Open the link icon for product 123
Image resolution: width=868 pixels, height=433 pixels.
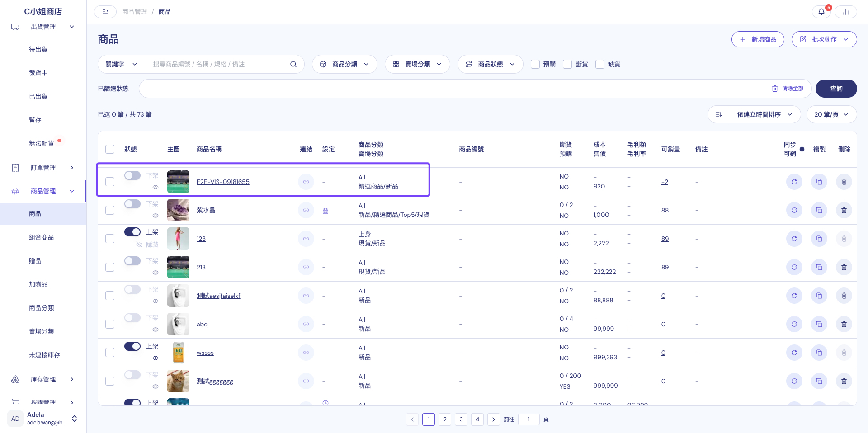(x=306, y=239)
